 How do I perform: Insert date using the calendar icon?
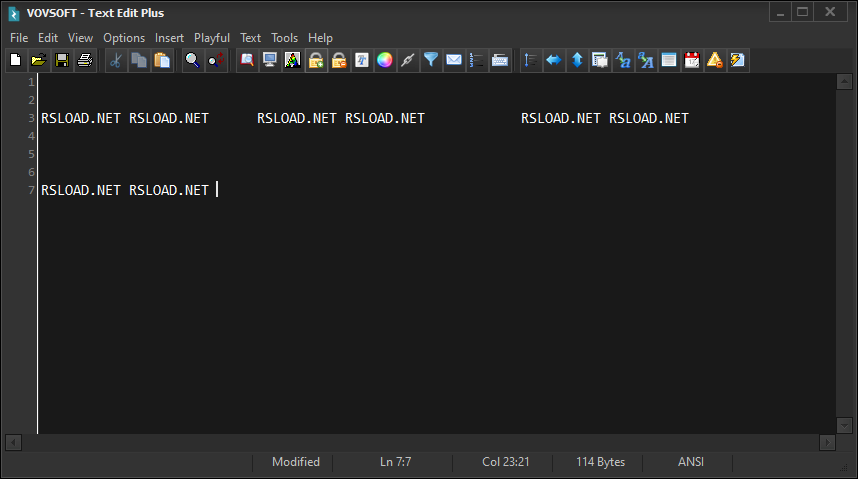pos(692,60)
